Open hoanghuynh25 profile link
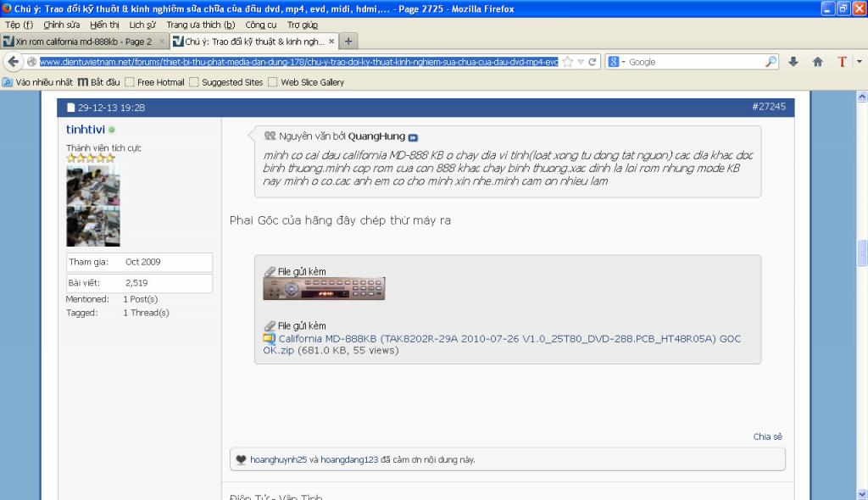 tap(278, 459)
